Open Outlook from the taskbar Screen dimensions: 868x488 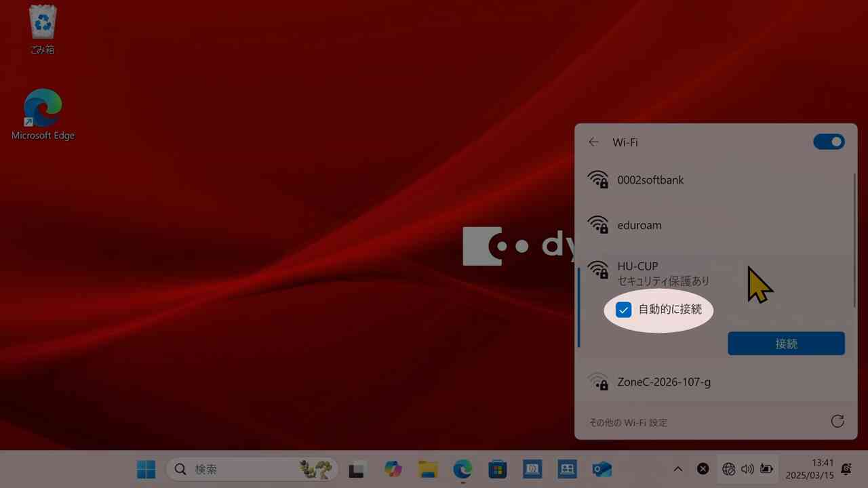601,469
